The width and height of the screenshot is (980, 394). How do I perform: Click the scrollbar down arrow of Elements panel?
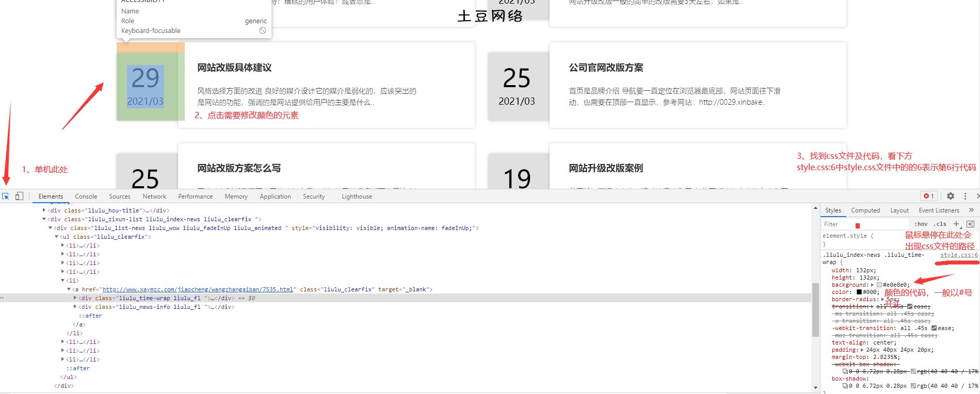click(x=815, y=387)
